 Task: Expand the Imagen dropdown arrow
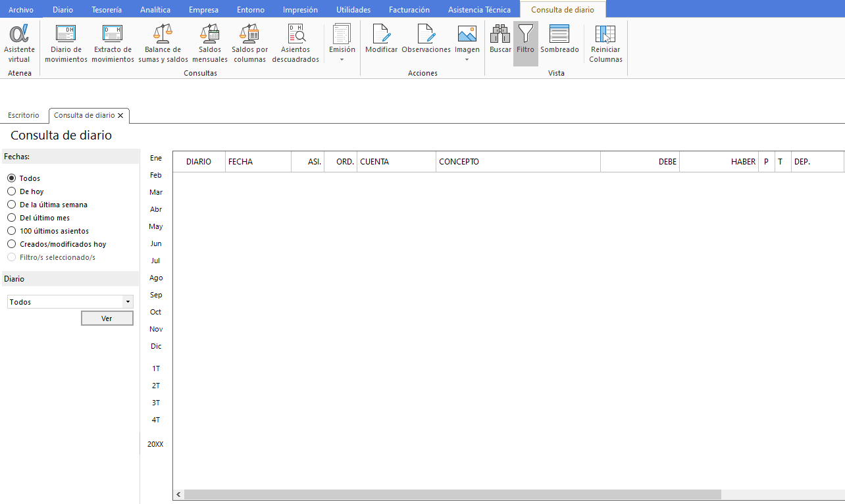point(467,60)
